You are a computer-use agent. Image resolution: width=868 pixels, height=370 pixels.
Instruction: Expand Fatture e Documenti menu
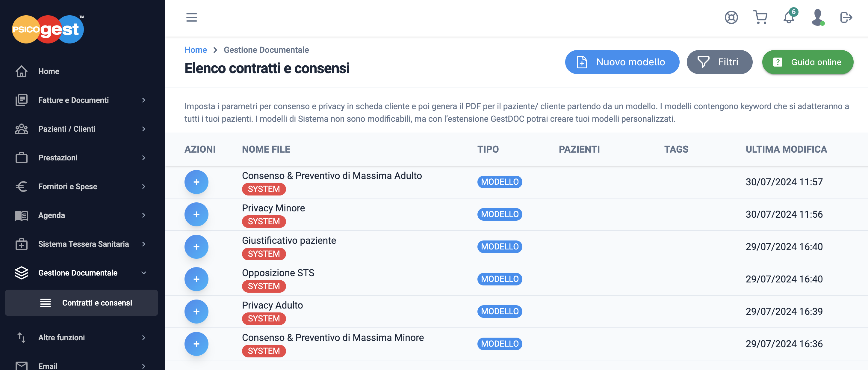coord(81,100)
